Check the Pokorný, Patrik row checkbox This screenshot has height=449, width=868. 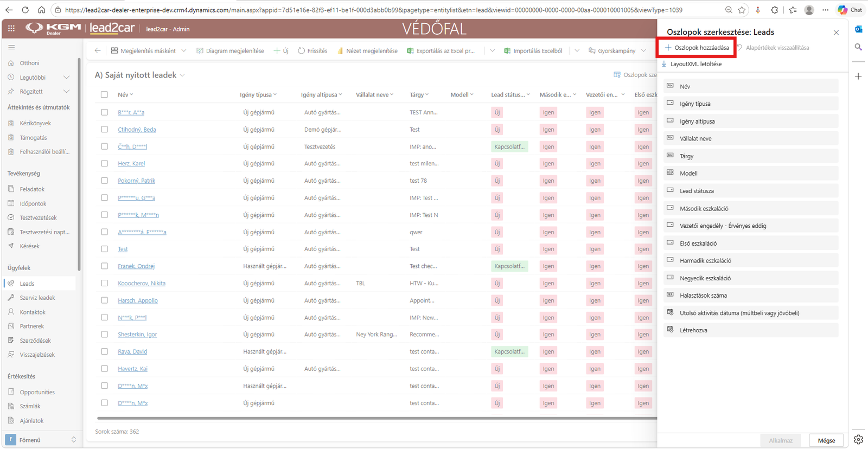click(104, 181)
